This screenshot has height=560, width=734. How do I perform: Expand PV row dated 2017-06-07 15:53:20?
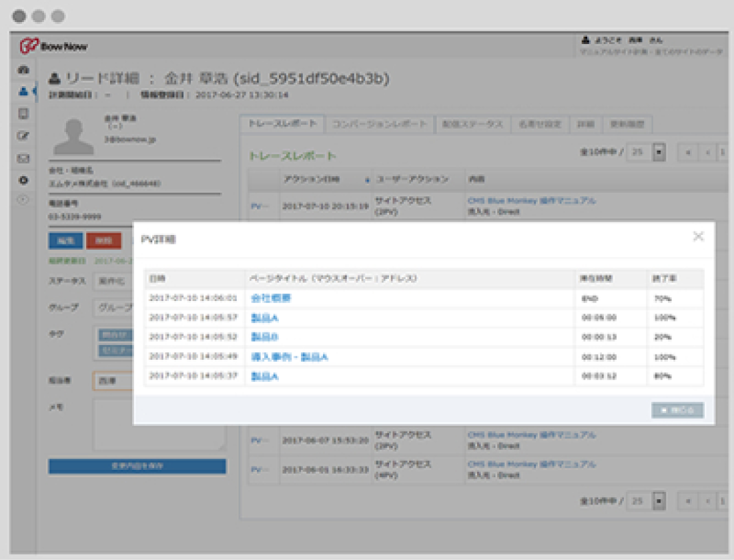click(x=260, y=440)
